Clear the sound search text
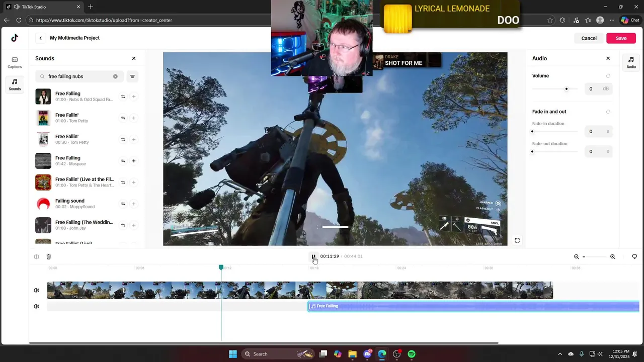 (x=115, y=76)
